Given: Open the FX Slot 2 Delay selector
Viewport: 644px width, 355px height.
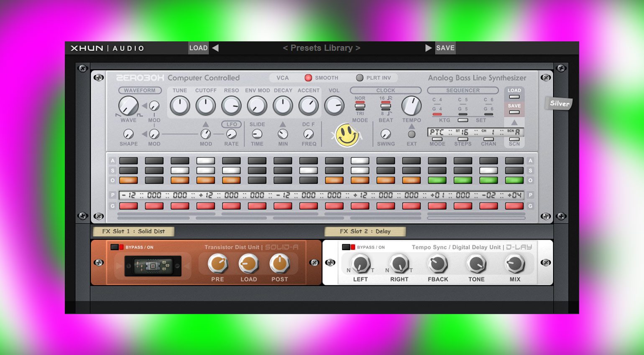Looking at the screenshot, I should click(365, 231).
